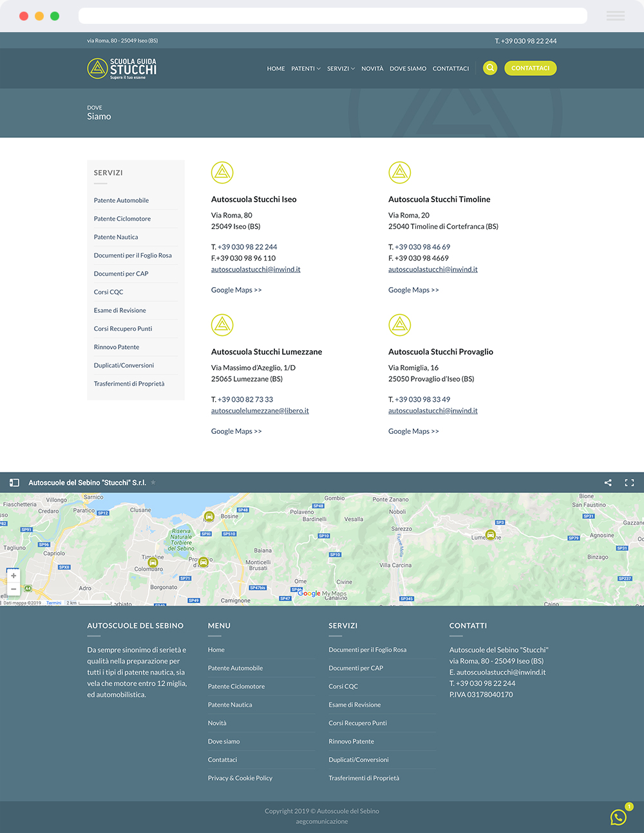The image size is (644, 833).
Task: Open Documenti per CAP in the sidebar
Action: point(121,274)
